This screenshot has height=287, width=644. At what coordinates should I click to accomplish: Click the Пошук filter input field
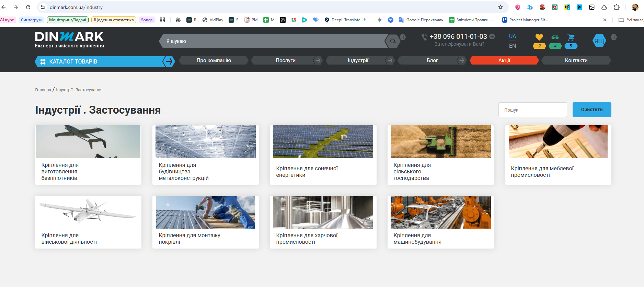point(532,110)
